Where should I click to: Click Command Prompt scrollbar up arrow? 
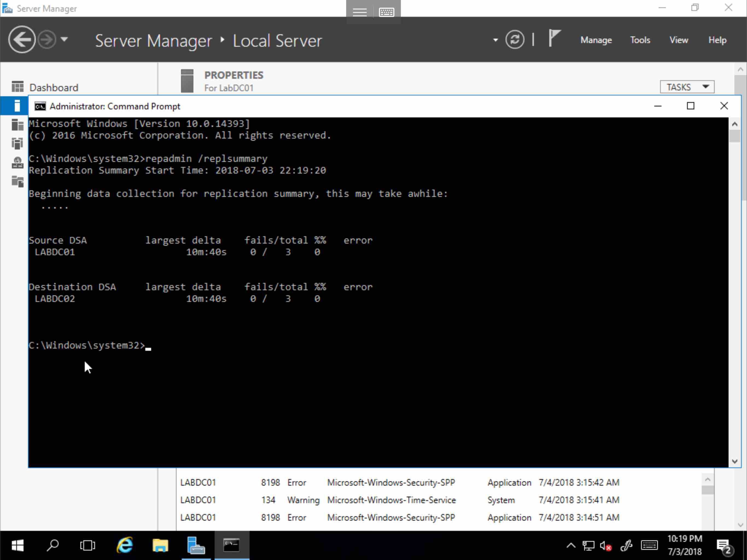click(x=734, y=124)
